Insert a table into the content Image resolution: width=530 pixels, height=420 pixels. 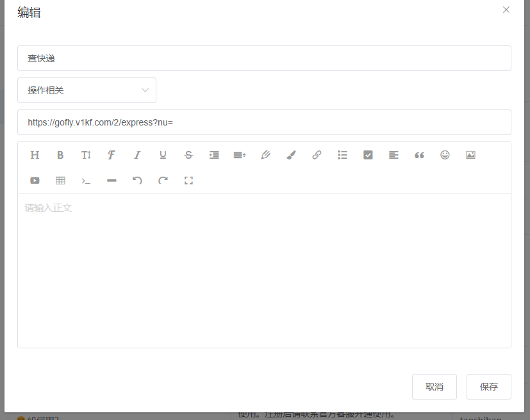point(60,181)
